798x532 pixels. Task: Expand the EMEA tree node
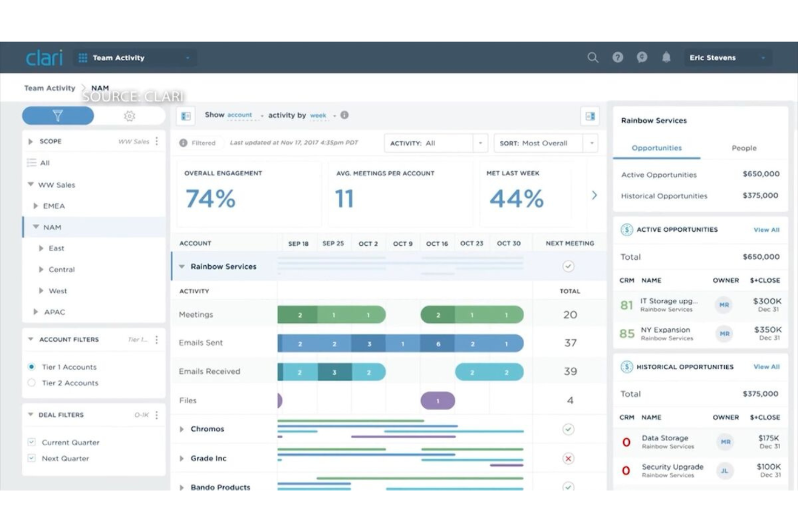coord(36,206)
